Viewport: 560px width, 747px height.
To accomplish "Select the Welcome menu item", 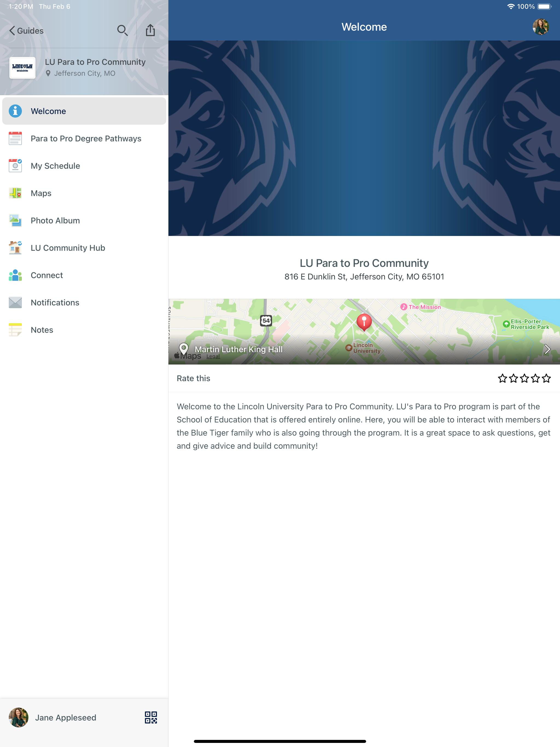I will [84, 111].
